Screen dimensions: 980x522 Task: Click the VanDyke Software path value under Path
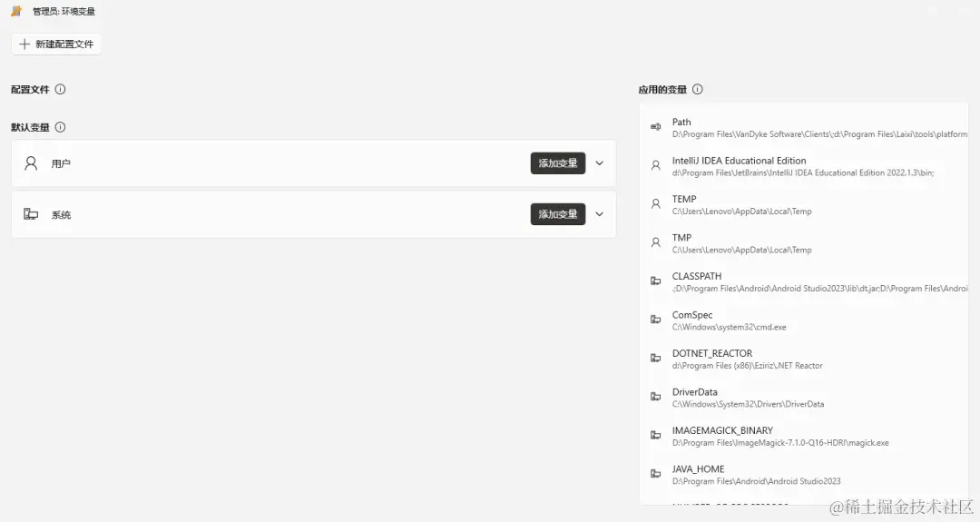(819, 134)
